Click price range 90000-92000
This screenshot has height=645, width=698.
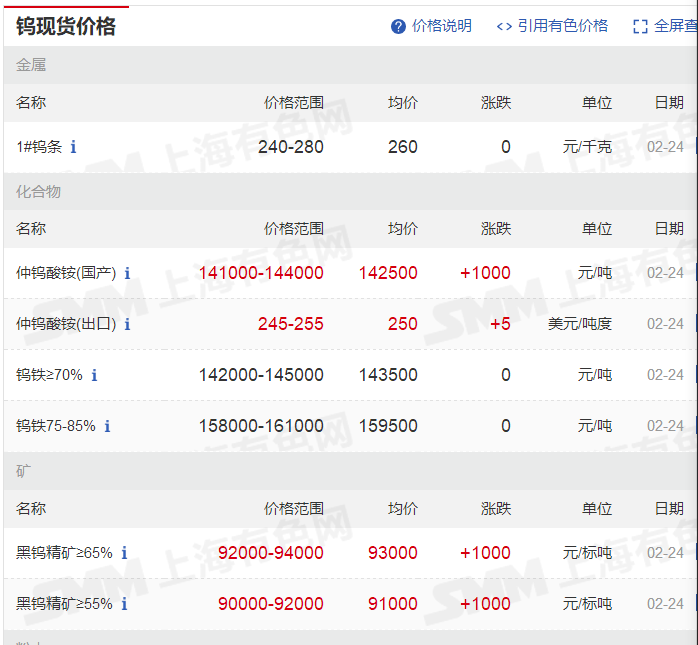point(271,604)
